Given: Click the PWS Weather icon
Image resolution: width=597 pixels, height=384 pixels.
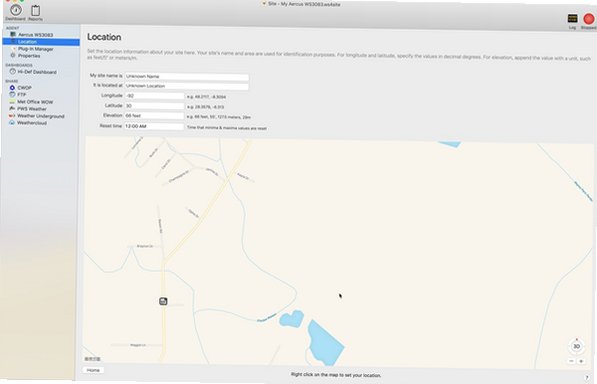Looking at the screenshot, I should click(12, 108).
